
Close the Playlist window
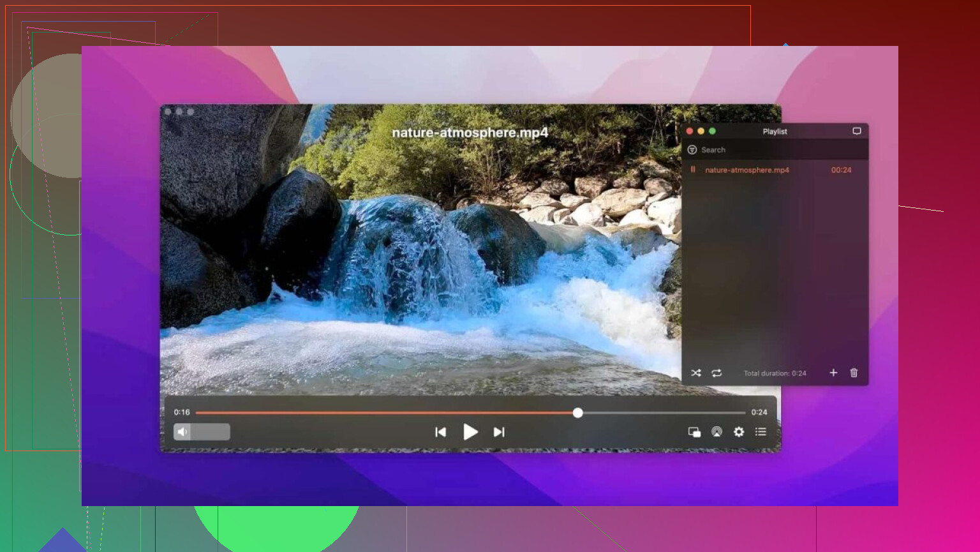(x=690, y=131)
